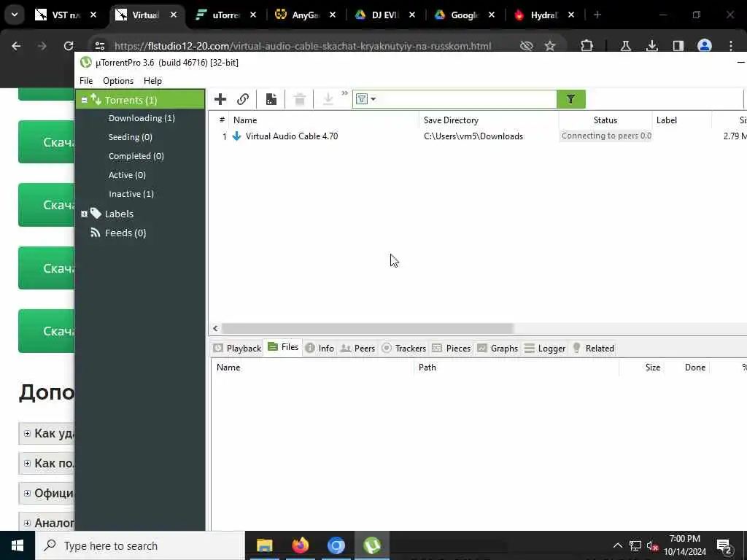Click the Windows Start button
Screen dimensions: 747x560
click(x=18, y=545)
